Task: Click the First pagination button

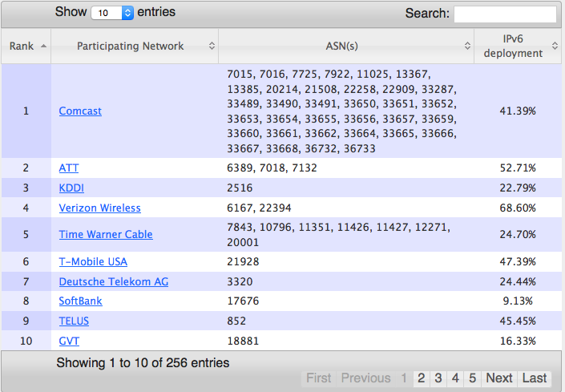Action: click(x=318, y=378)
